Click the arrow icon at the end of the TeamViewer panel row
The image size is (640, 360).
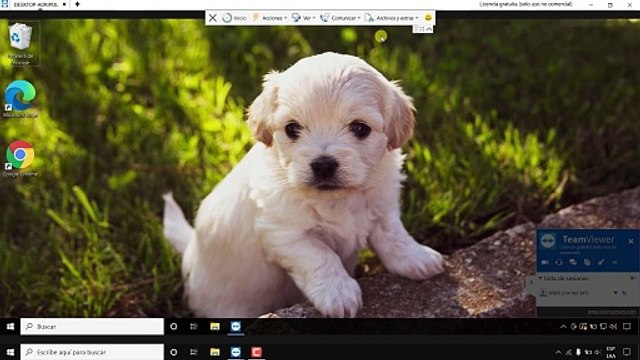(x=615, y=262)
